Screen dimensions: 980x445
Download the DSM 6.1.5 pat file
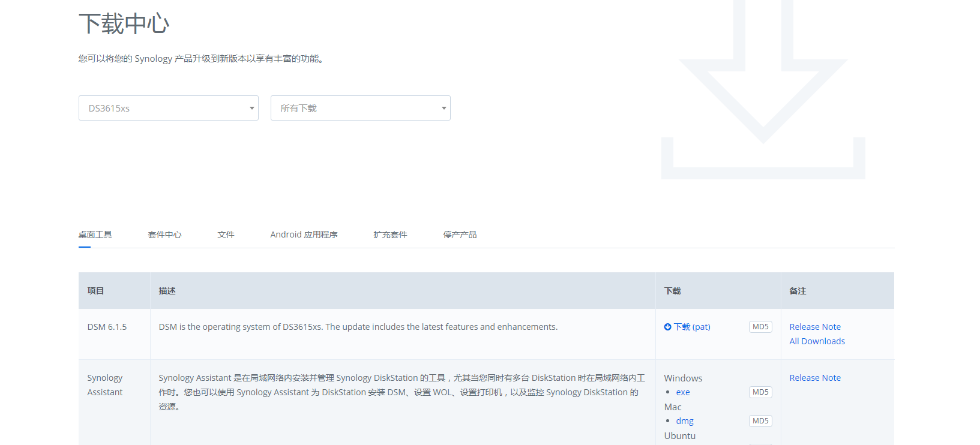point(692,327)
